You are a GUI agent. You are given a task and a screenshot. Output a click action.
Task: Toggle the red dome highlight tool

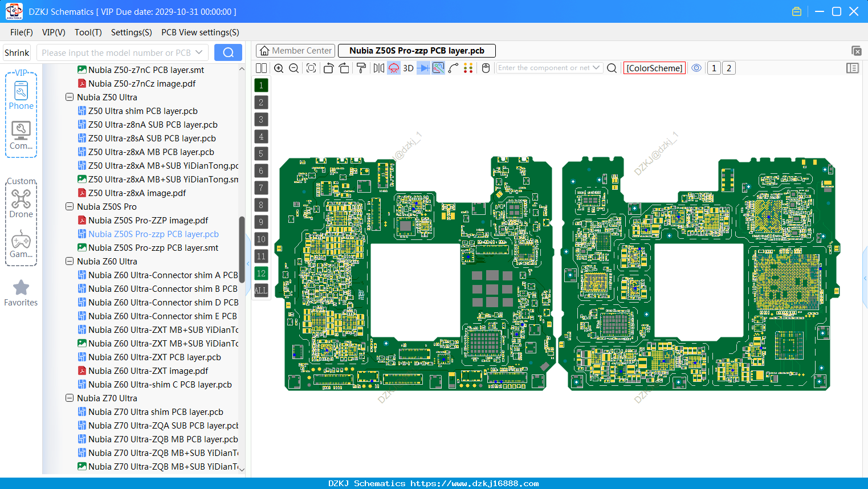pos(394,68)
